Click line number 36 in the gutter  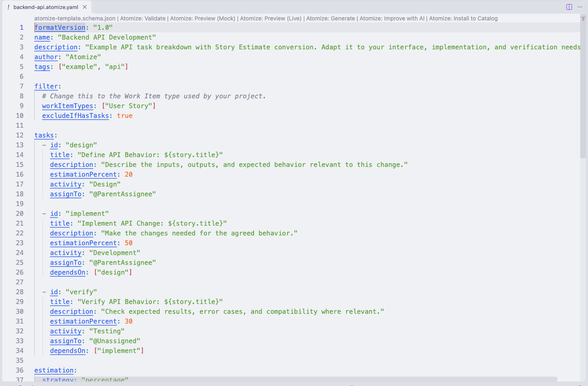point(20,370)
